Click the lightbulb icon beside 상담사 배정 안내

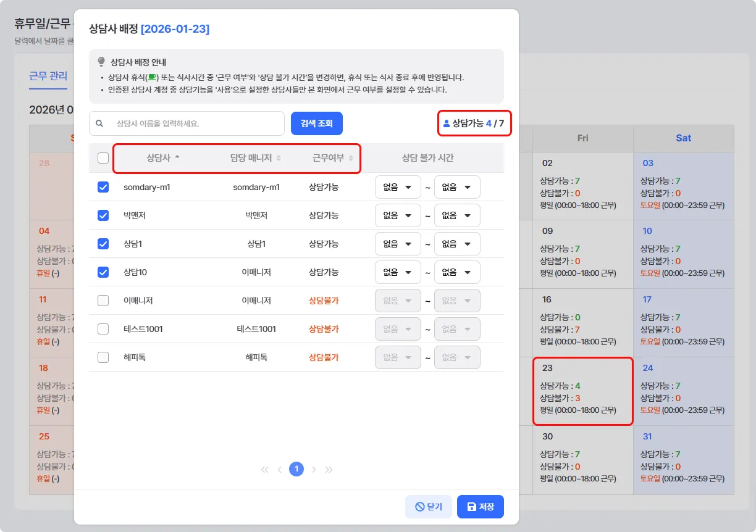point(102,62)
